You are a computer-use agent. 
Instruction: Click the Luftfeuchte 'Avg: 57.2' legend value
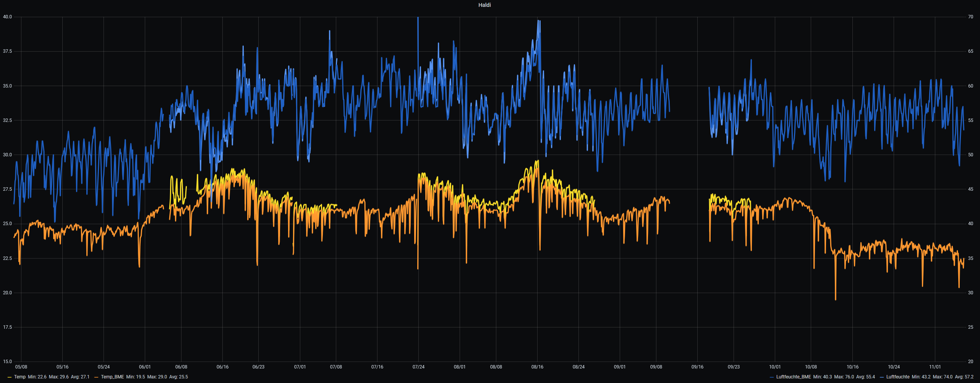tap(964, 377)
